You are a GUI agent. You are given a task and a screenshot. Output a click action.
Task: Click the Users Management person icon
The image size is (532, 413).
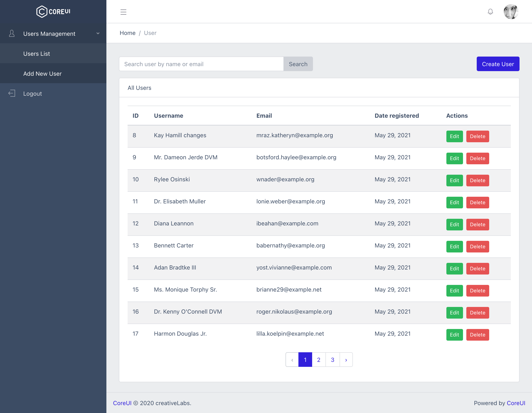point(12,33)
